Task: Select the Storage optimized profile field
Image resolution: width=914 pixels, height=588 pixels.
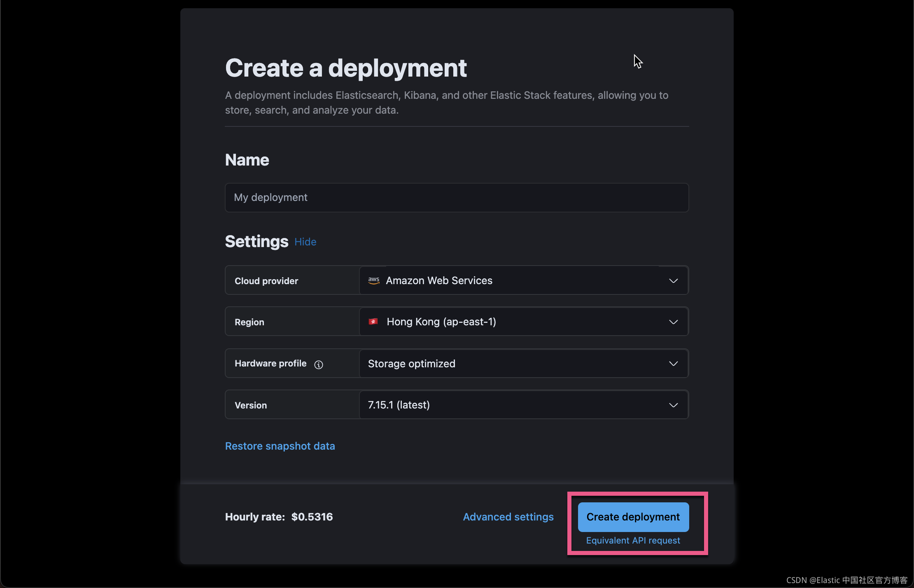Action: pos(412,363)
